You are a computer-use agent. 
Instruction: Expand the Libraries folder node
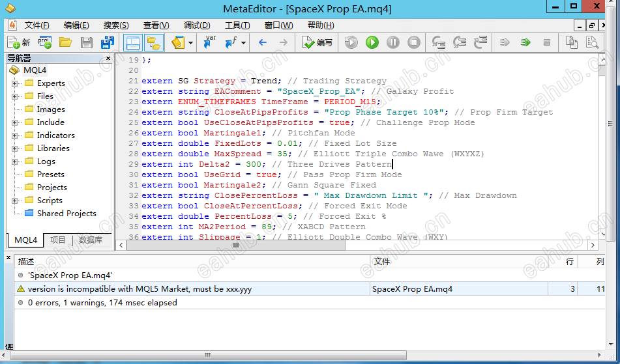(14, 148)
